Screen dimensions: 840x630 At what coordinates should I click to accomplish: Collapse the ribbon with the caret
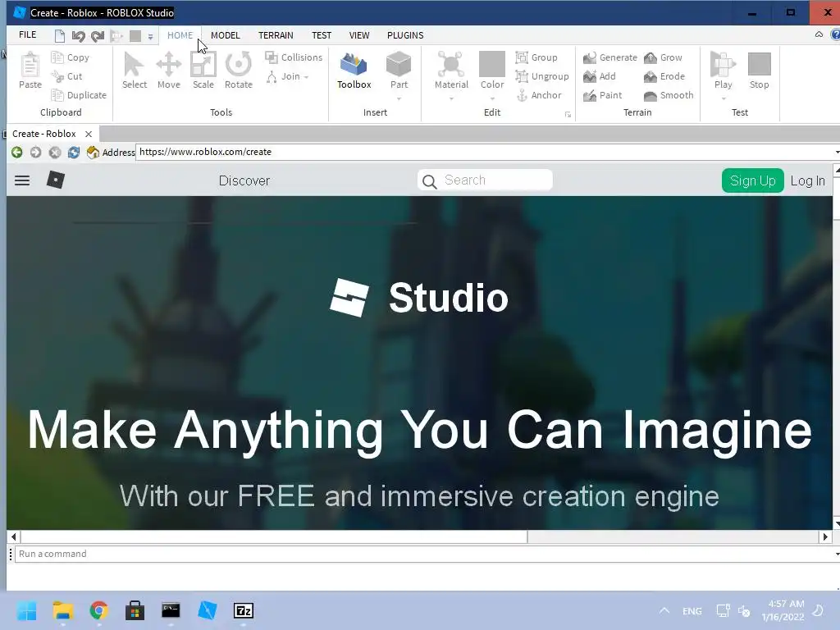coord(819,34)
